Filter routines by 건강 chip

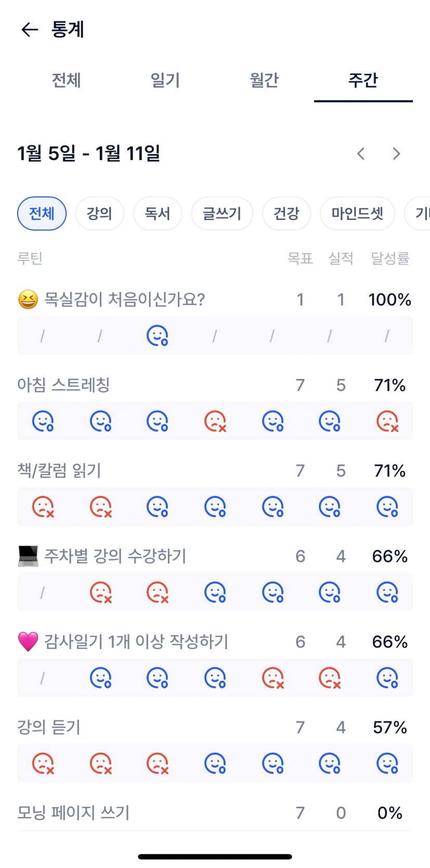coord(286,213)
